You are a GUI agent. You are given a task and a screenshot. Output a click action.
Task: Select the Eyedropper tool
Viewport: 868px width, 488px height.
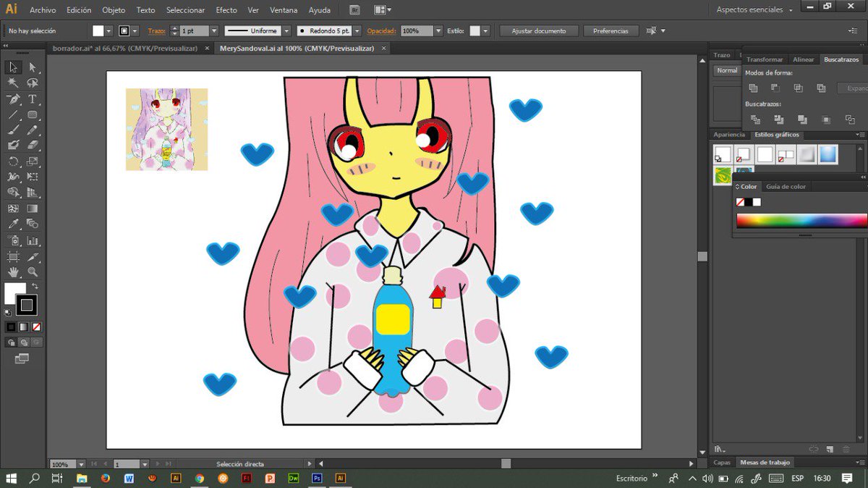[13, 224]
